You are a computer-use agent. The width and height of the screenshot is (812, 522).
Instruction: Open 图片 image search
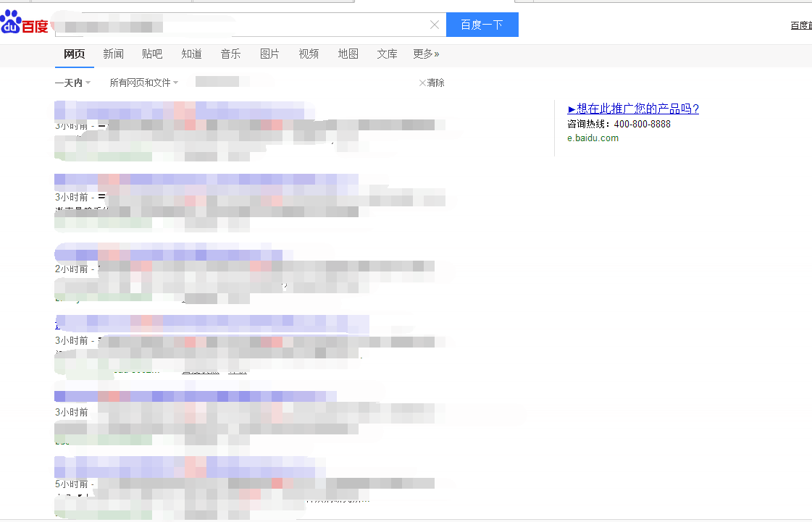coord(269,54)
